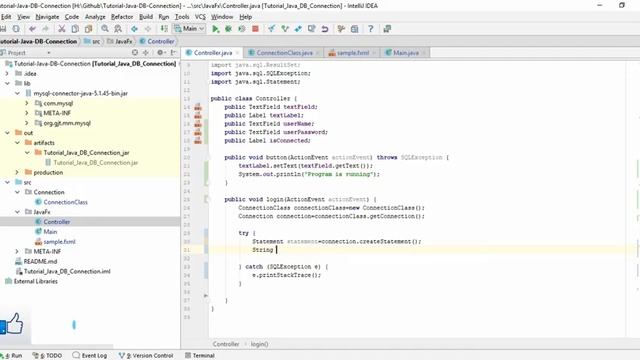
Task: Switch to ConnectionClass.java tab
Action: [284, 53]
